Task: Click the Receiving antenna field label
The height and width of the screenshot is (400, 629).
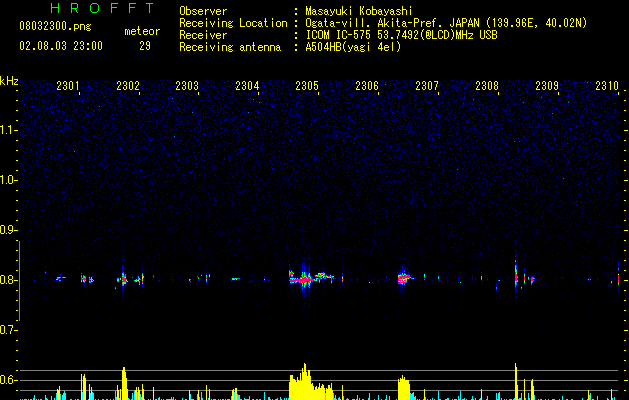Action: pos(230,47)
